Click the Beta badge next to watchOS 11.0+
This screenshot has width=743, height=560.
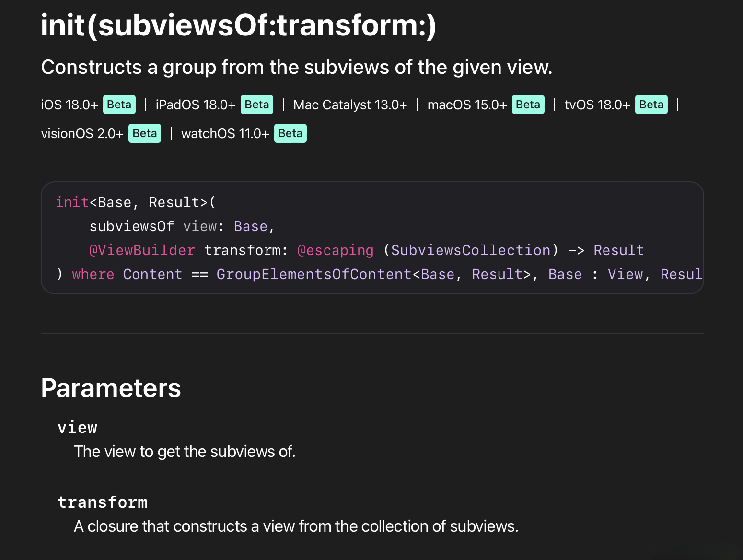[290, 133]
